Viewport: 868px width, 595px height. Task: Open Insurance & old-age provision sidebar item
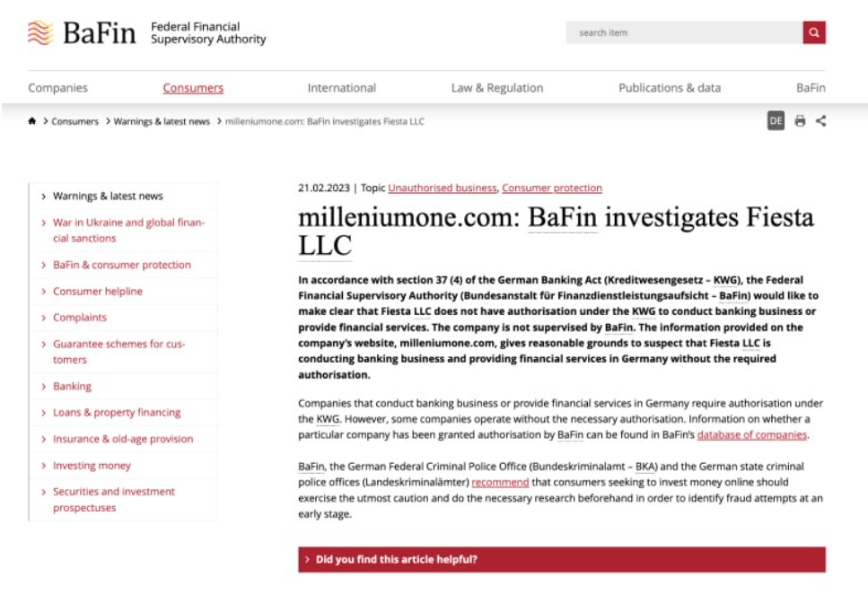[123, 439]
